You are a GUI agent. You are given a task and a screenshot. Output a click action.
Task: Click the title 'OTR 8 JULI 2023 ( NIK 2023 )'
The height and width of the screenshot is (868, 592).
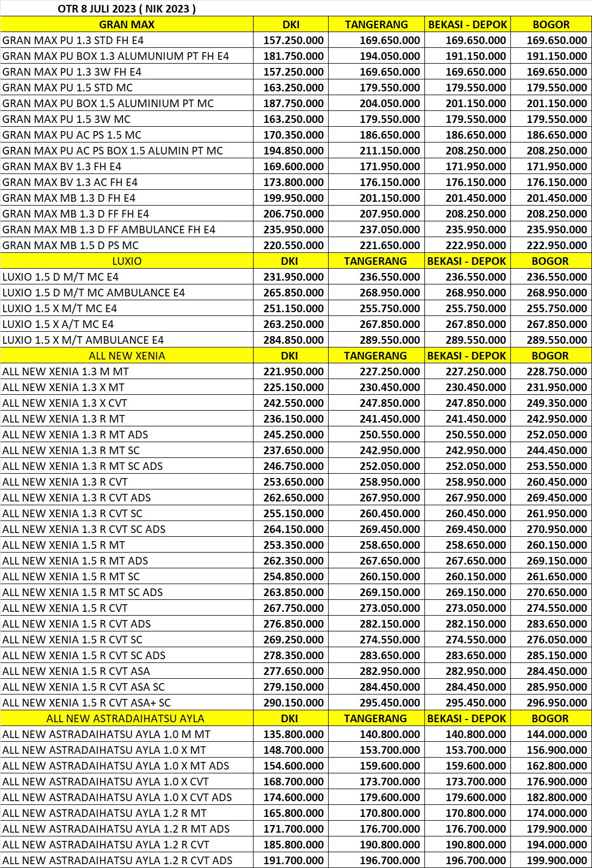(x=127, y=9)
